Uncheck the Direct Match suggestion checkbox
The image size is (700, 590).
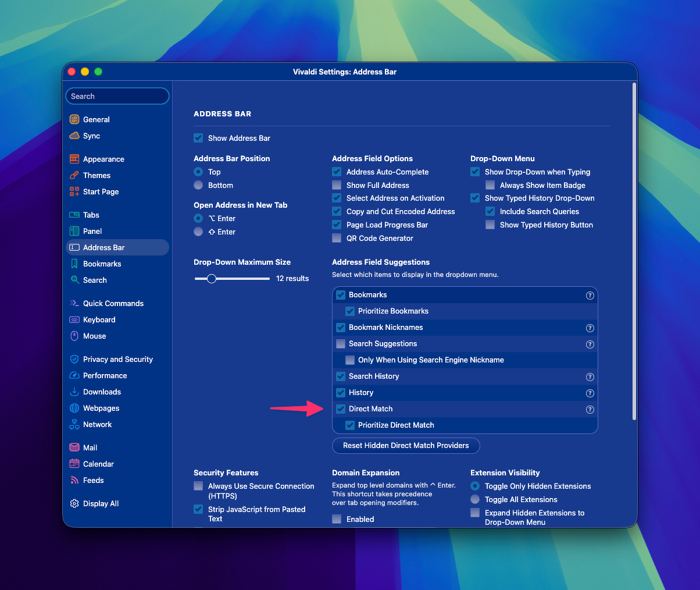341,409
